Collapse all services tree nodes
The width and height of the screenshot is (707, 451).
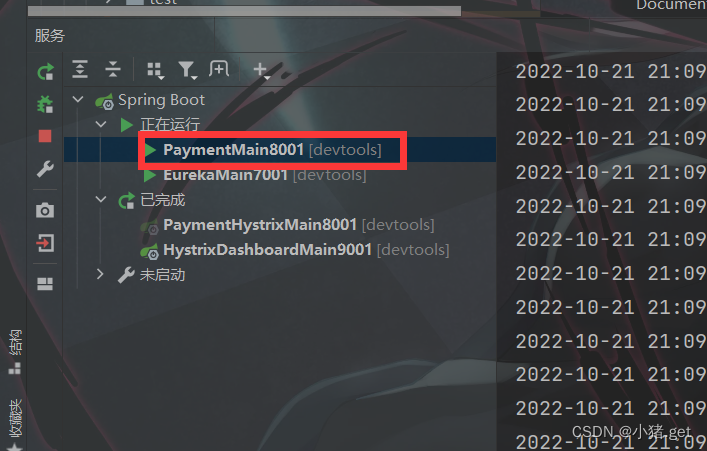[x=113, y=69]
